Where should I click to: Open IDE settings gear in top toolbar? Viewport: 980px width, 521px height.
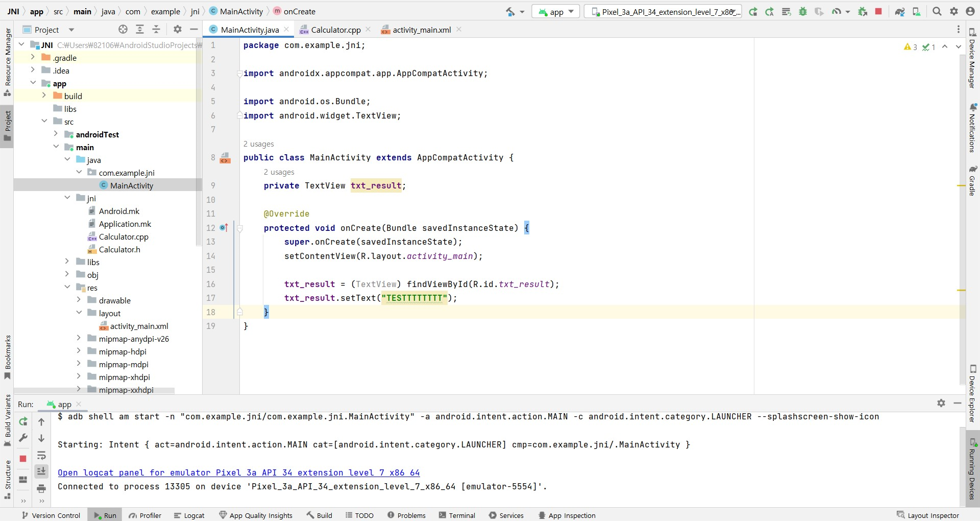[x=954, y=11]
